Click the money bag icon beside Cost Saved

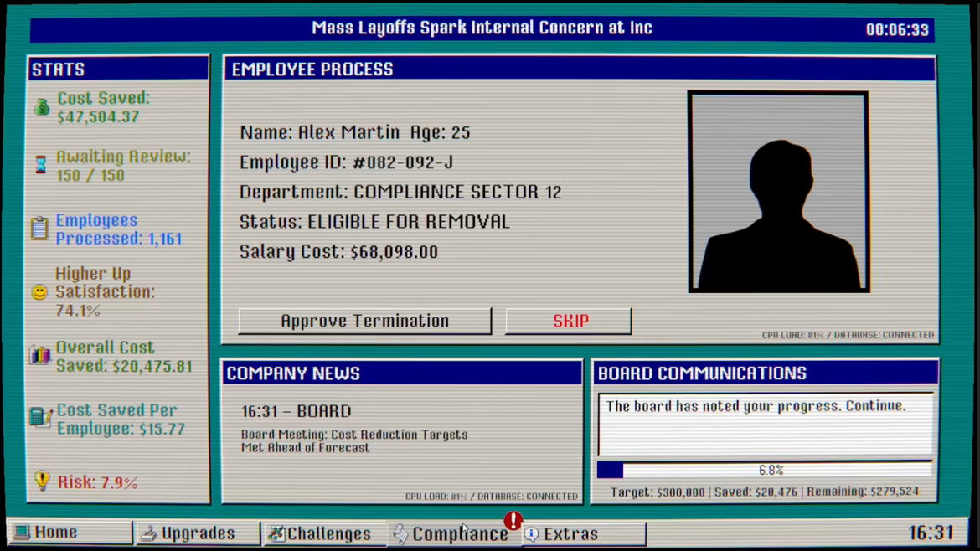click(x=42, y=107)
